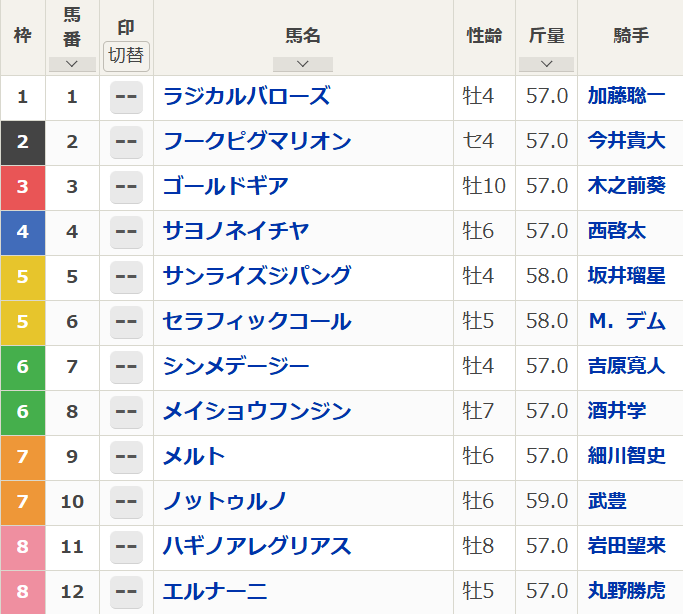Open mark selector for ラジカルバローズ
The image size is (683, 614).
pyautogui.click(x=126, y=97)
